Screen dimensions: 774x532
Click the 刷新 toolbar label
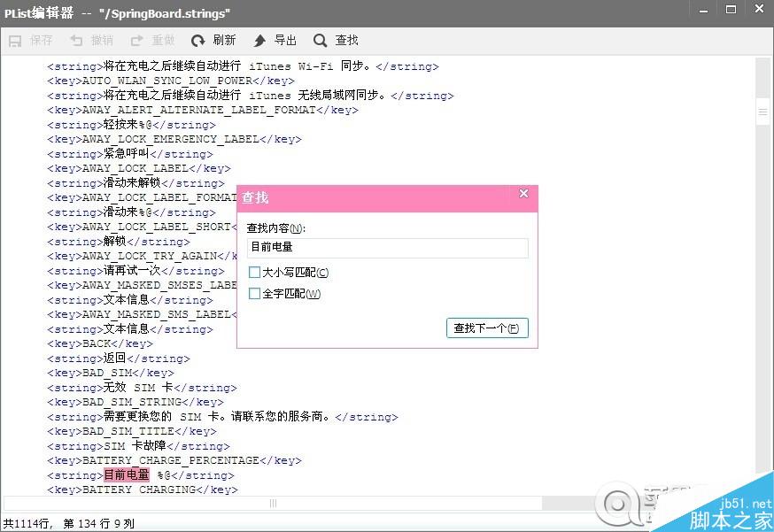click(224, 41)
